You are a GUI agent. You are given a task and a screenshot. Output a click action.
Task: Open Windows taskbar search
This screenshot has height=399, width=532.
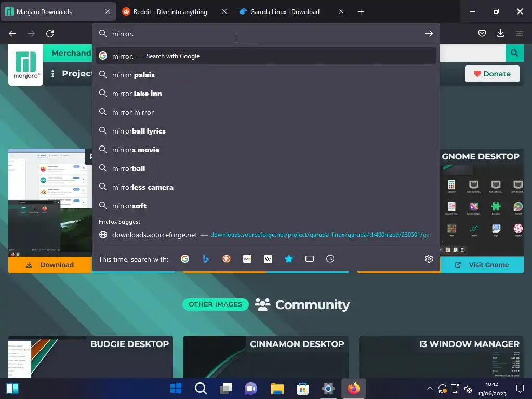201,389
